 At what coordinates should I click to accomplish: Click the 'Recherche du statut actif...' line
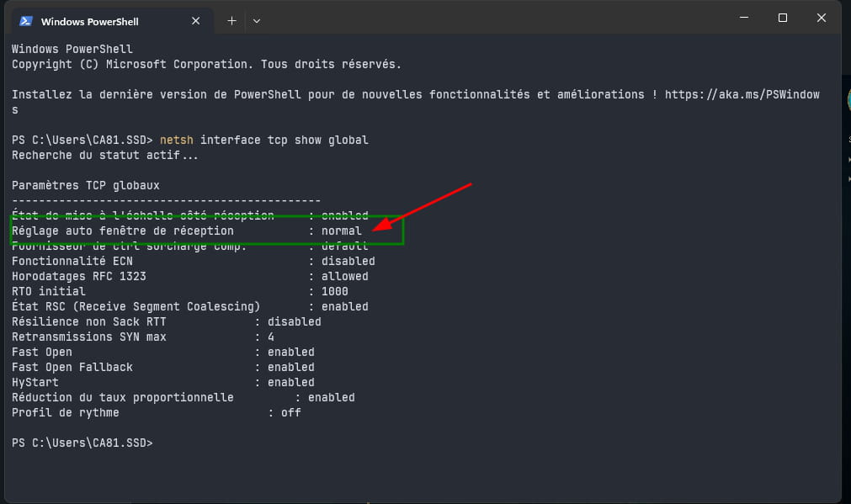[105, 155]
